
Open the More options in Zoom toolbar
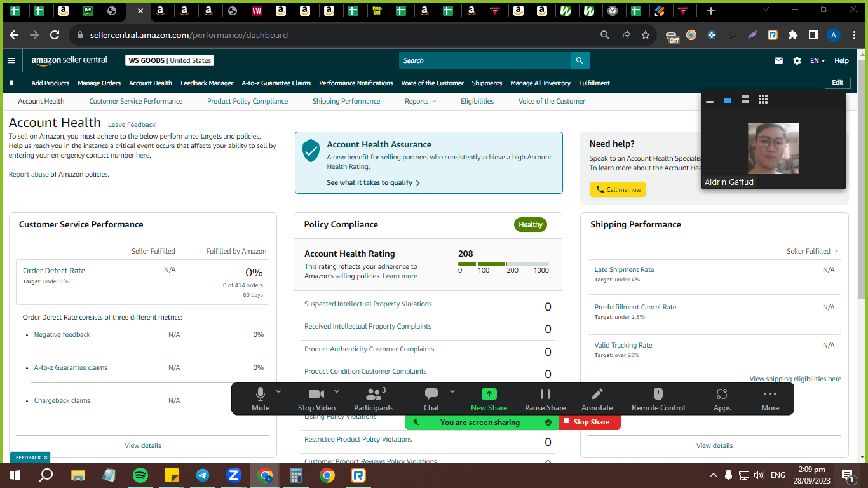(x=770, y=398)
